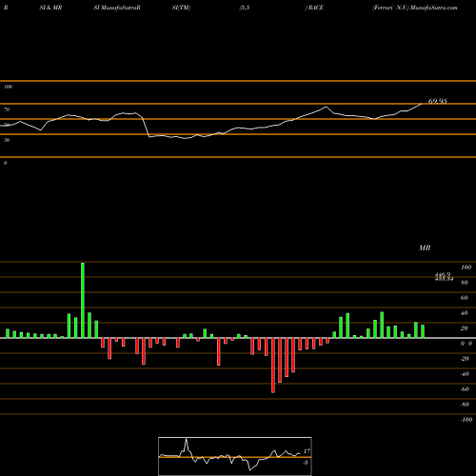This screenshot has width=476, height=476.
Task: Click the '(5,5' parameter text
Action: pyautogui.click(x=245, y=8)
